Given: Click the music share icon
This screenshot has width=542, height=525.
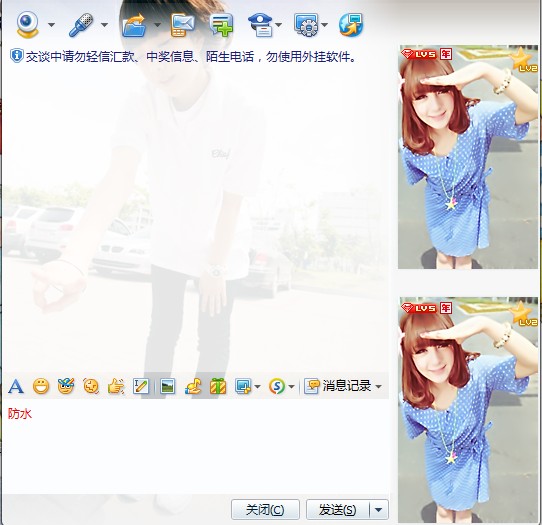Looking at the screenshot, I should pyautogui.click(x=193, y=386).
